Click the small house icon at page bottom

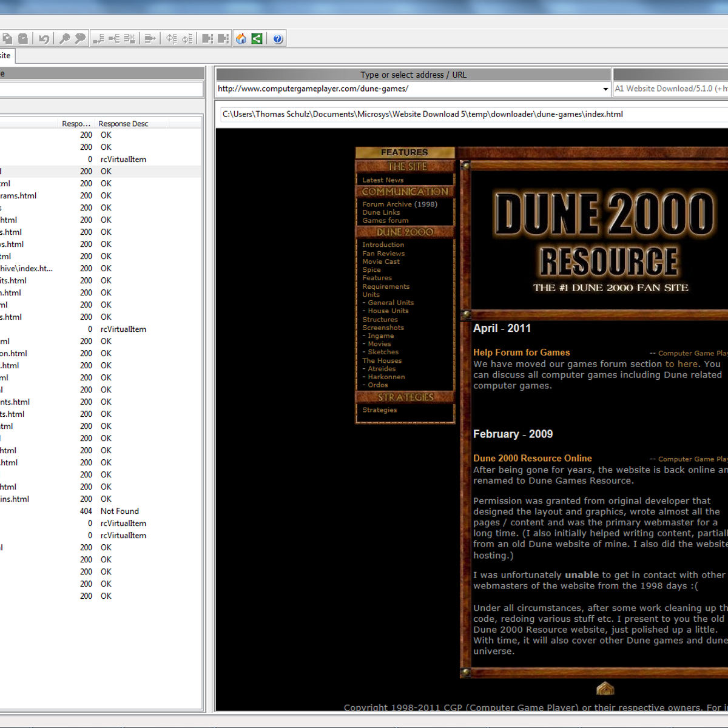(605, 688)
